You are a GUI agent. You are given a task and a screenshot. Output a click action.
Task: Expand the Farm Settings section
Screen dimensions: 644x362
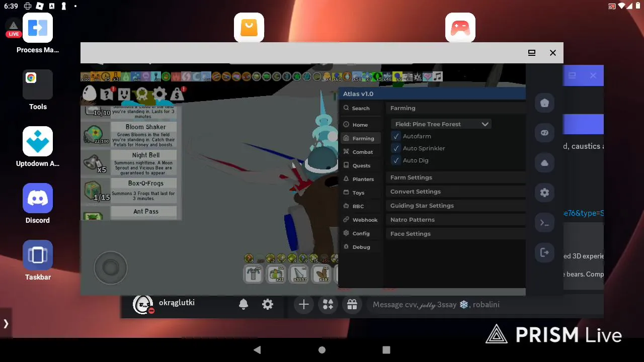point(455,177)
